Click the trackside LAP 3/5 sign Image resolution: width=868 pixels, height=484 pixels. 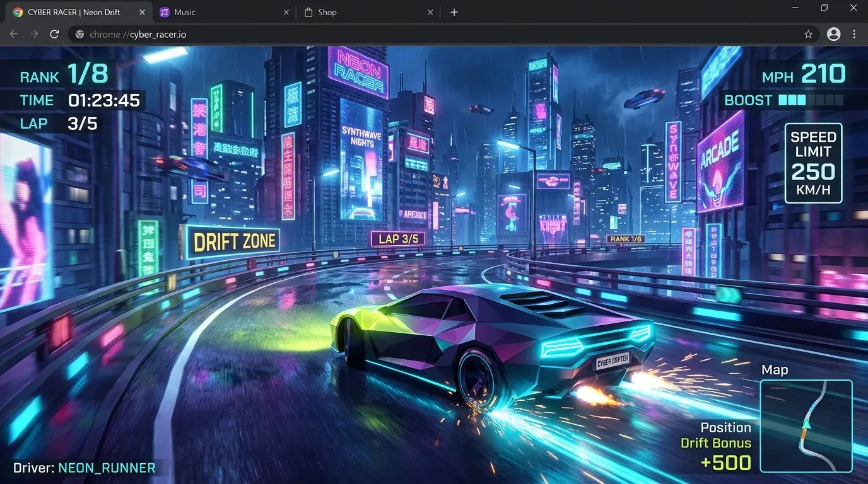point(397,239)
